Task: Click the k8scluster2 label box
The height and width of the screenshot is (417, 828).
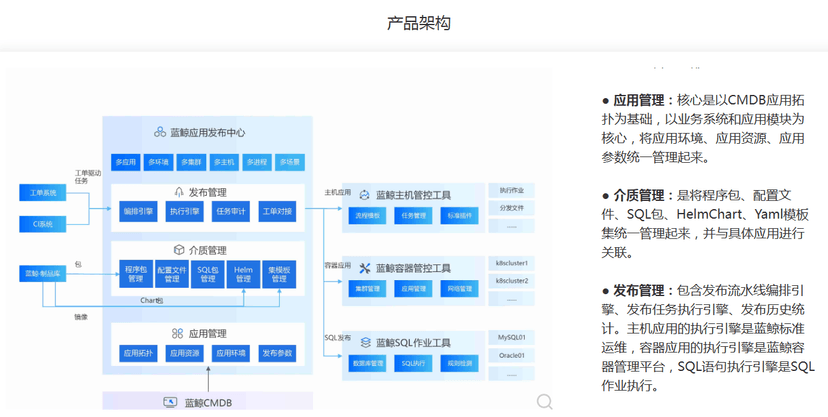Action: click(511, 281)
